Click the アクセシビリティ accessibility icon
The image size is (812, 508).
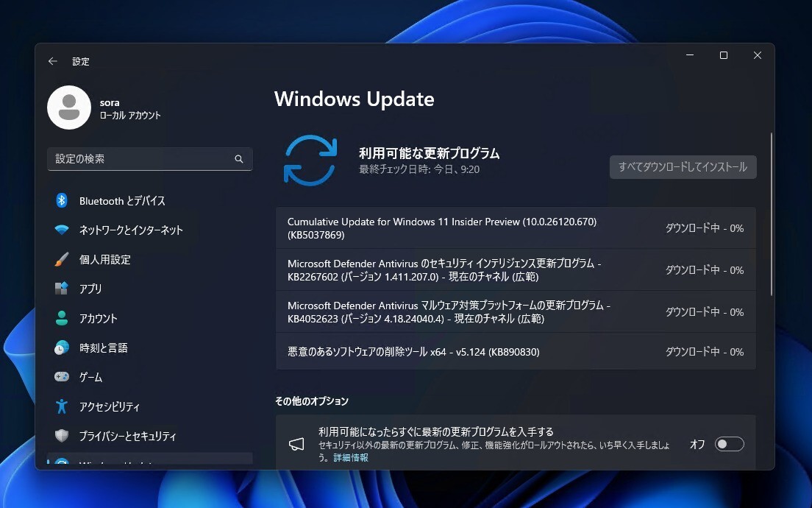[x=61, y=406]
